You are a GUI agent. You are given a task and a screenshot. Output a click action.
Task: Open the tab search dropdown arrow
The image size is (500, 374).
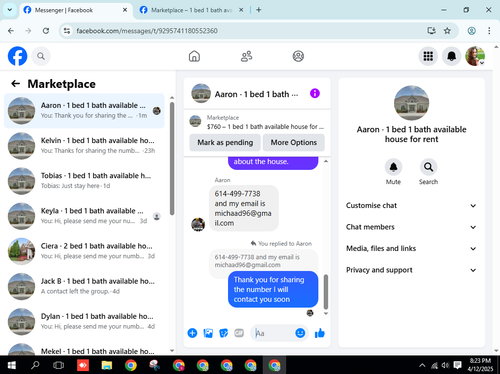[x=10, y=10]
